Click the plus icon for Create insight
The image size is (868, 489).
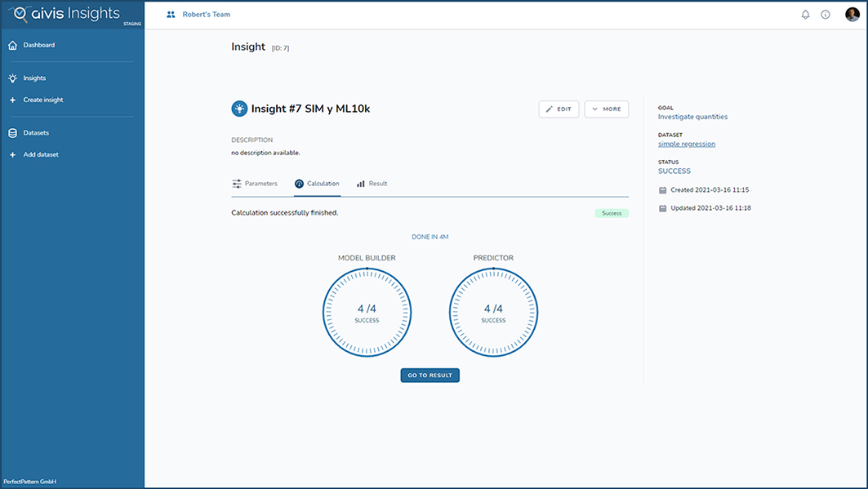coord(12,100)
